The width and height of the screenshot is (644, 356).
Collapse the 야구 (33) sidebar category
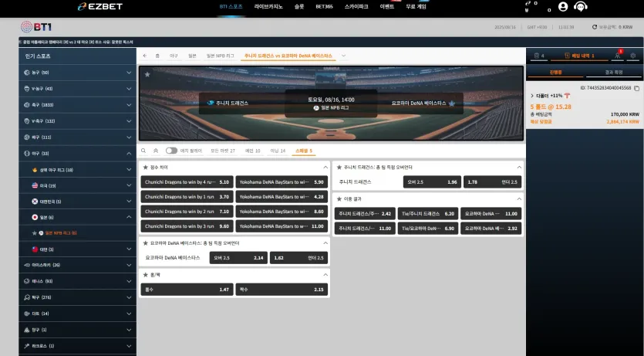pyautogui.click(x=77, y=154)
